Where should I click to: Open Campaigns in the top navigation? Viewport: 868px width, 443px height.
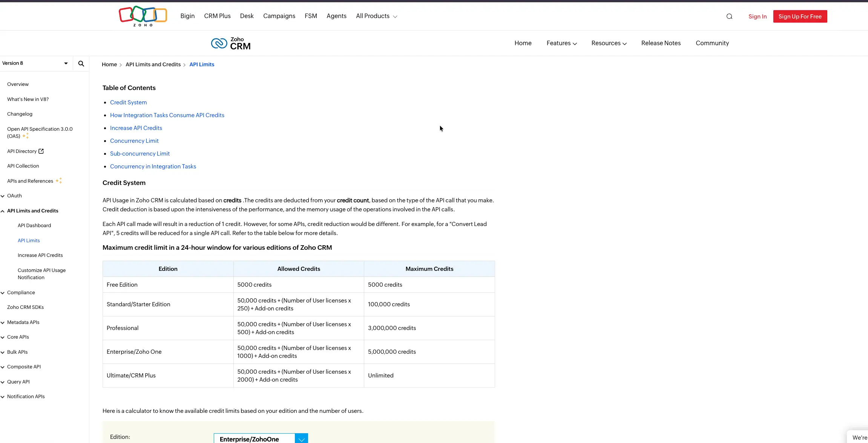coord(279,16)
